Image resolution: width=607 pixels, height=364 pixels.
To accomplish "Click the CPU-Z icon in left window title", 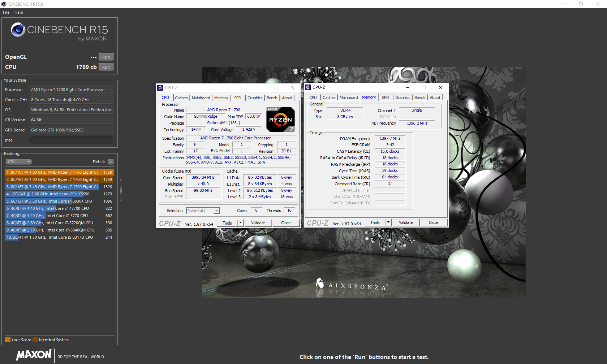I will [160, 88].
